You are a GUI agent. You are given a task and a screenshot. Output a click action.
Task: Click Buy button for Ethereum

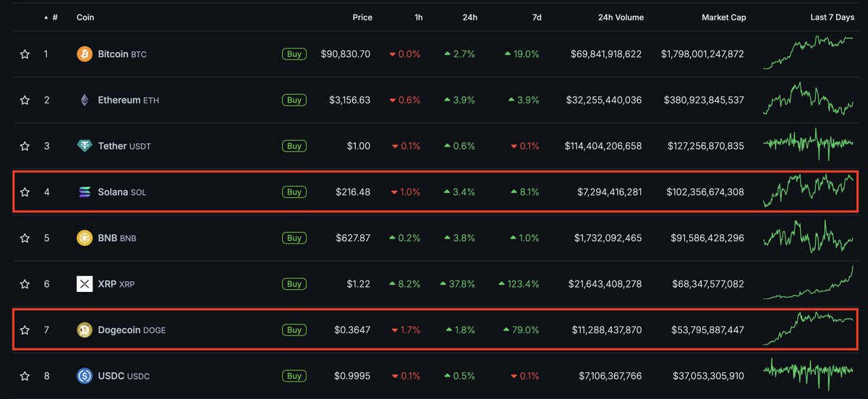[x=294, y=100]
